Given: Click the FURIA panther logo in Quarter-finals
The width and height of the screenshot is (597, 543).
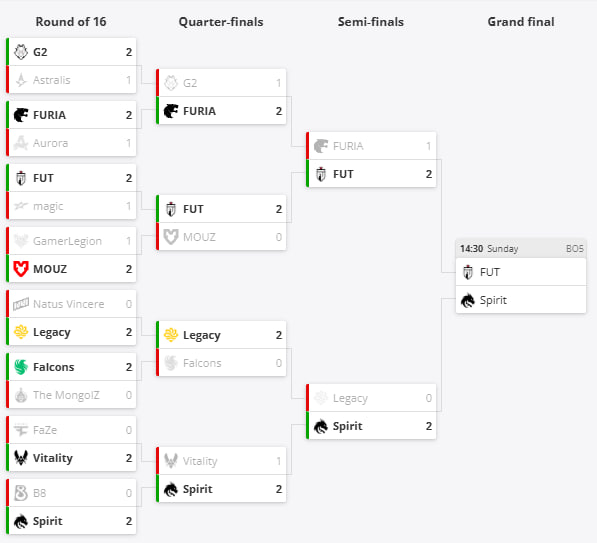Looking at the screenshot, I should (x=171, y=111).
